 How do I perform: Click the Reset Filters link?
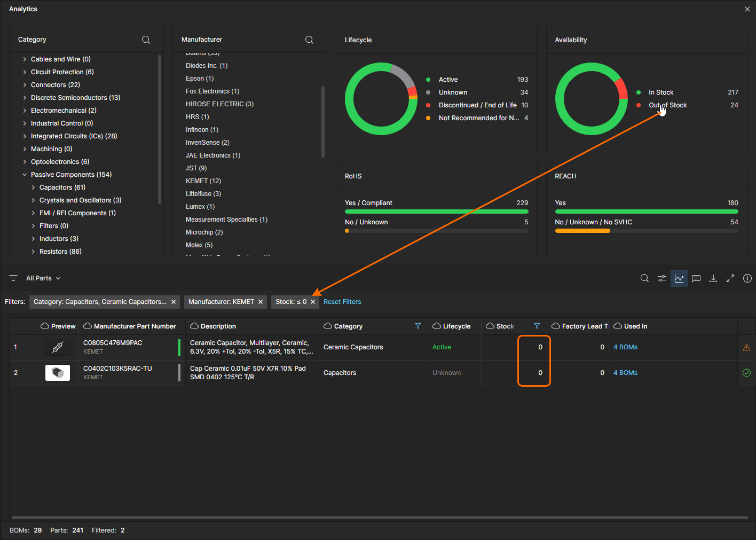click(342, 302)
